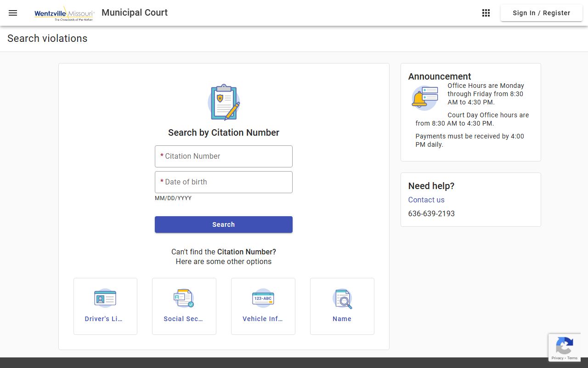This screenshot has width=588, height=368.
Task: Focus the Date of birth field
Action: tap(224, 182)
